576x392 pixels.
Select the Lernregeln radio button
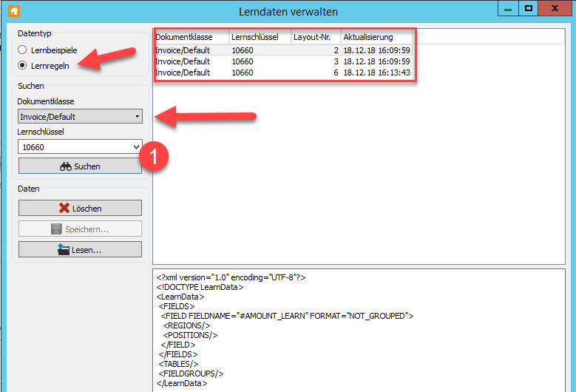(23, 65)
